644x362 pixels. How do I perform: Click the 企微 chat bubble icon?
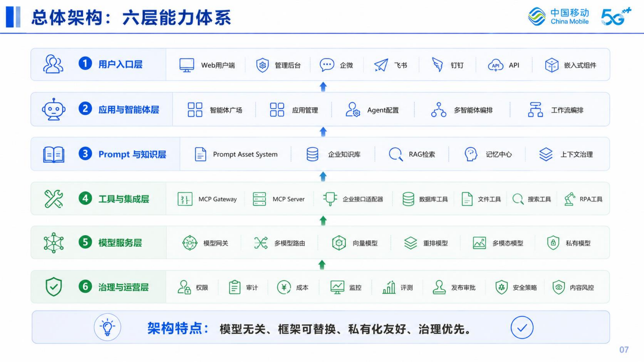tap(327, 65)
